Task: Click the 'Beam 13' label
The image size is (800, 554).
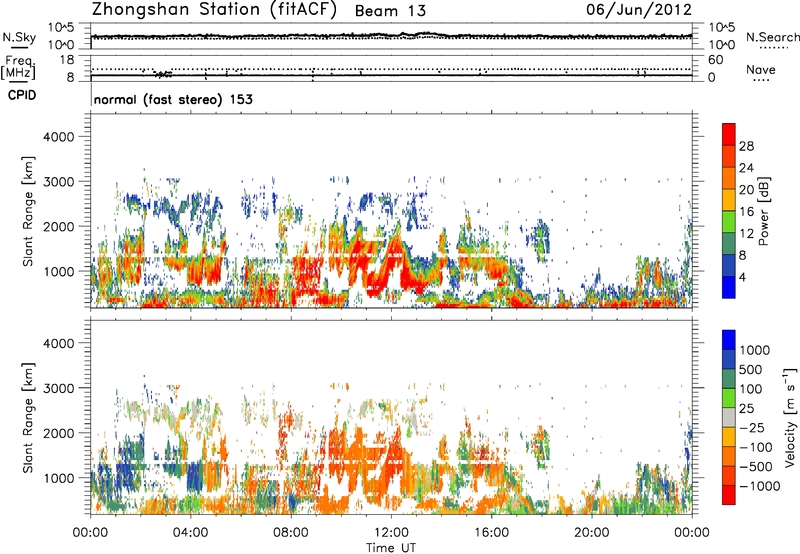Action: pos(390,11)
